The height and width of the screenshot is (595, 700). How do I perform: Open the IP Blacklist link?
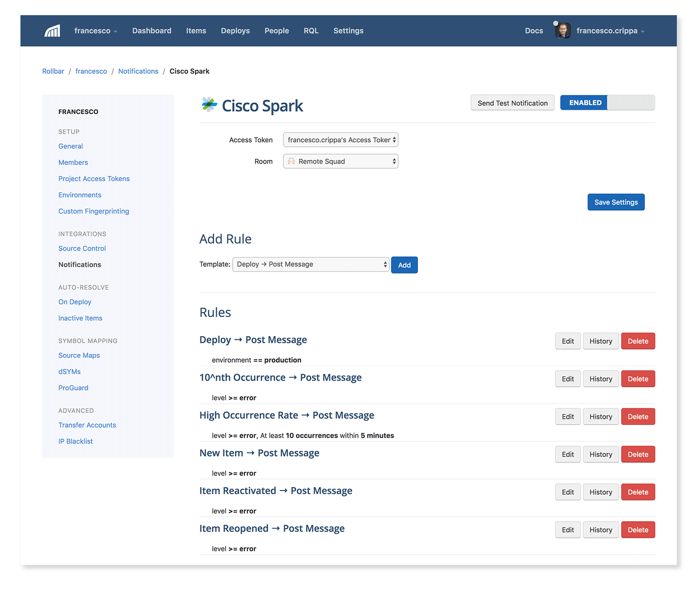(x=75, y=441)
